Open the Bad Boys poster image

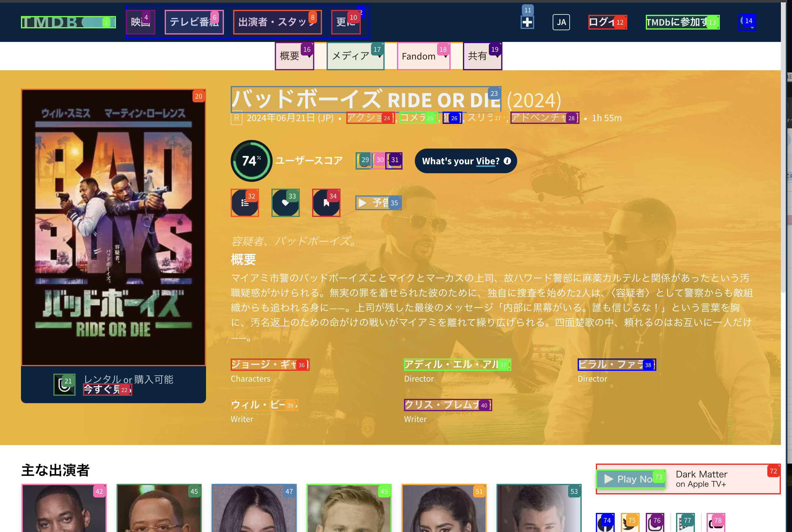(x=113, y=227)
